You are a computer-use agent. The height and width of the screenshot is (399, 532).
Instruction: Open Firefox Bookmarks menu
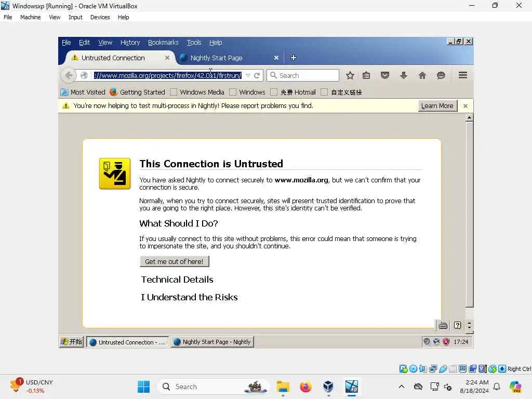[163, 43]
